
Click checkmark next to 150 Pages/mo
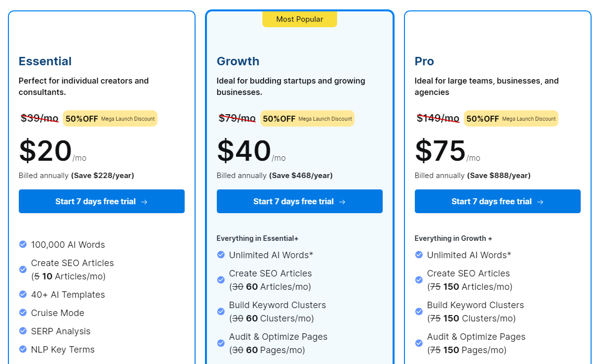click(x=419, y=343)
